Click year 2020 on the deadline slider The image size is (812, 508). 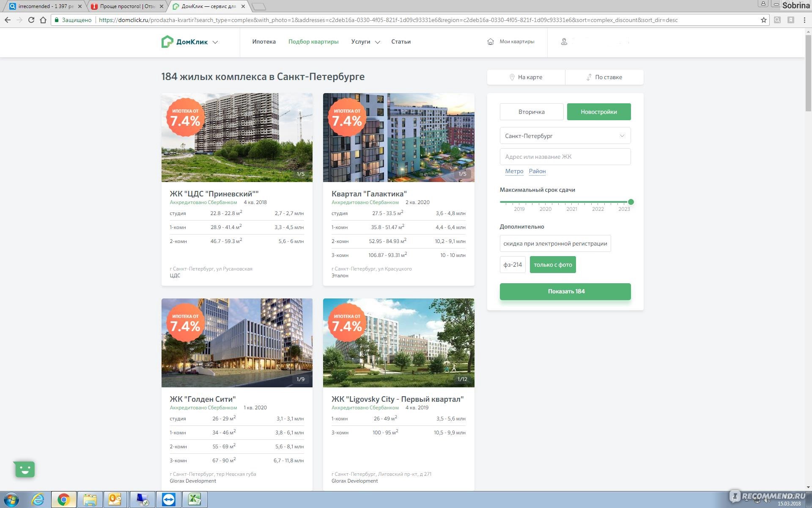(x=545, y=209)
